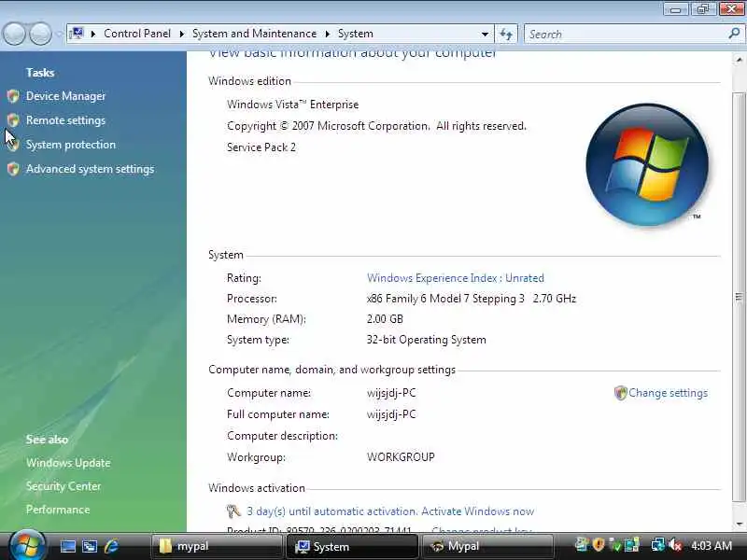Expand arrow after Control Panel breadcrumb
The height and width of the screenshot is (560, 747).
tap(181, 34)
